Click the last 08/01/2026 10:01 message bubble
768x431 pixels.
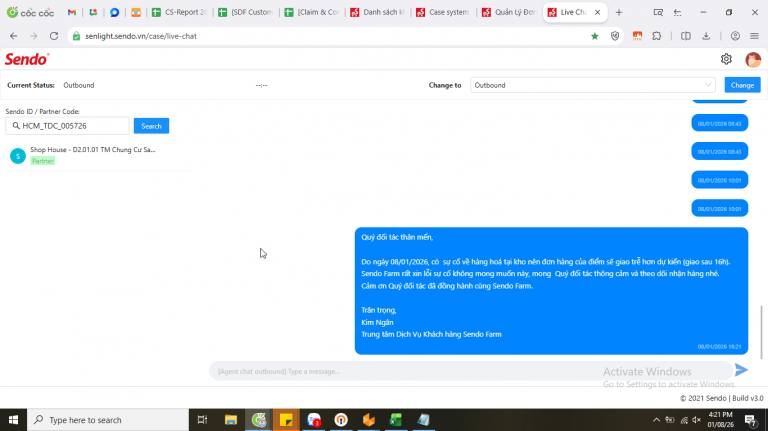pyautogui.click(x=720, y=209)
